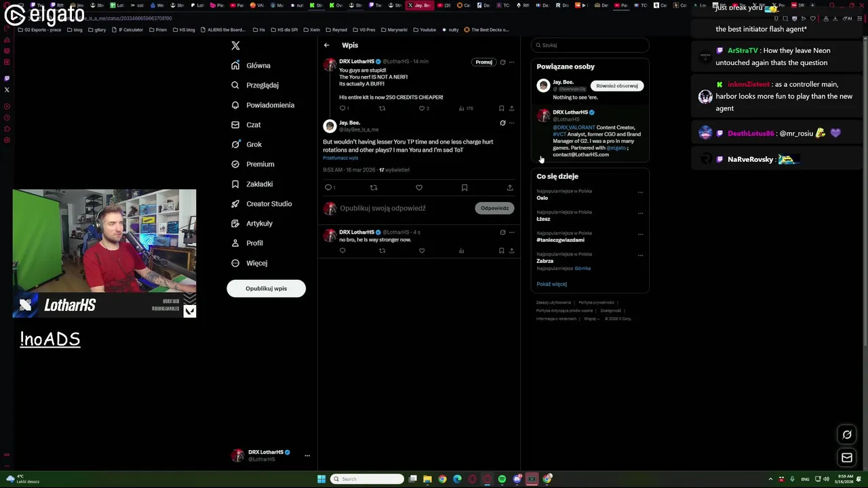
Task: Open the #tanieczgwiazdami trend
Action: pyautogui.click(x=560, y=240)
